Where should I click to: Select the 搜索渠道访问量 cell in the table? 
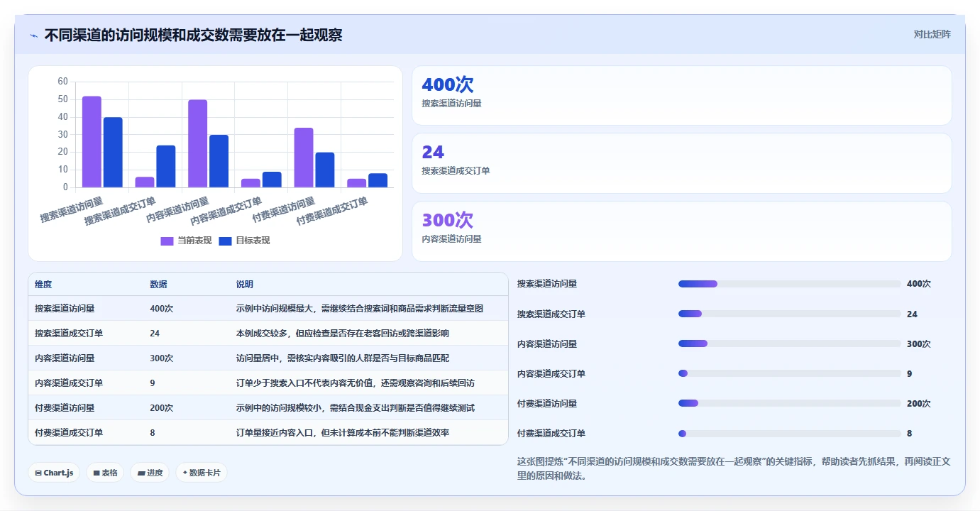tap(65, 309)
